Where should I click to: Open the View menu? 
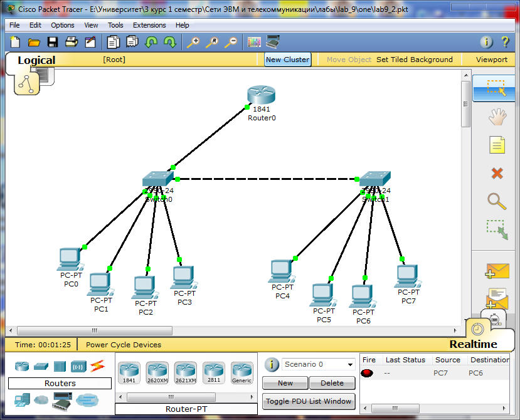[91, 25]
